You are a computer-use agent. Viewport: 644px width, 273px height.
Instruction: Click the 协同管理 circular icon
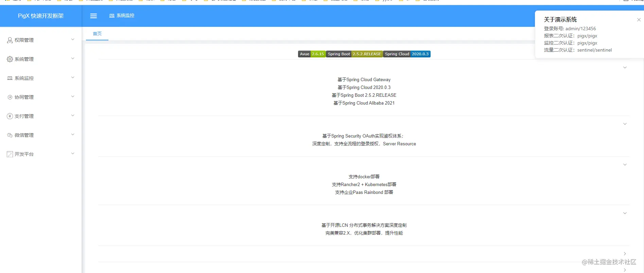point(10,97)
